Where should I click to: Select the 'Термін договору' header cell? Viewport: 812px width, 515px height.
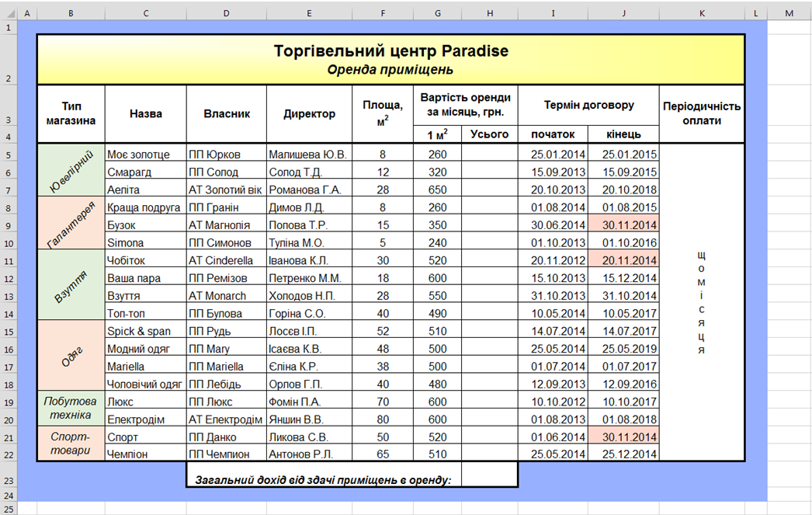588,105
